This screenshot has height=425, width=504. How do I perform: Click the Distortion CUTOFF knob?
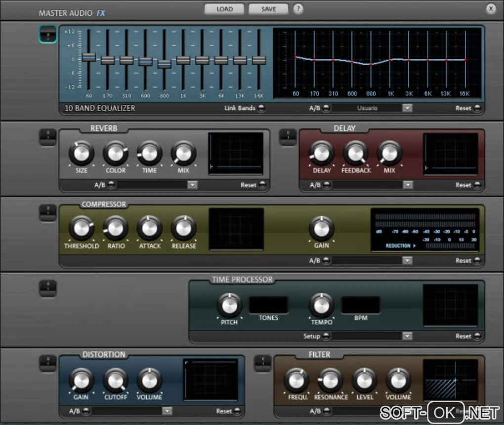[116, 381]
